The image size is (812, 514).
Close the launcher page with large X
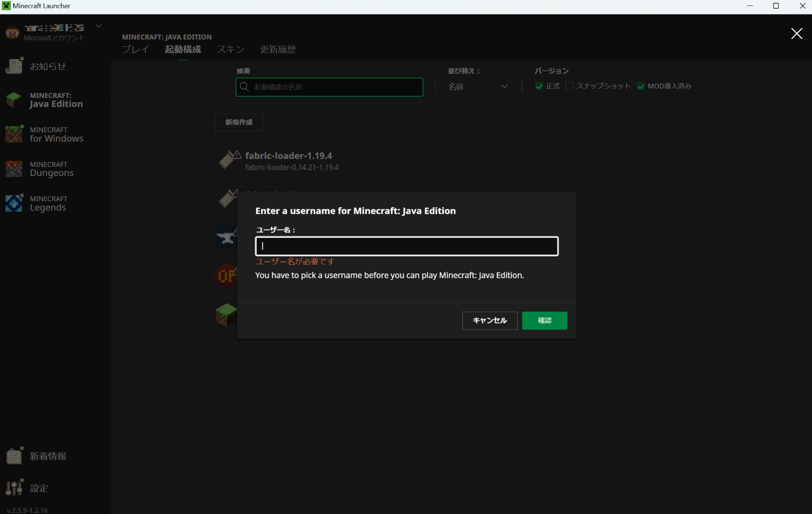pyautogui.click(x=796, y=34)
